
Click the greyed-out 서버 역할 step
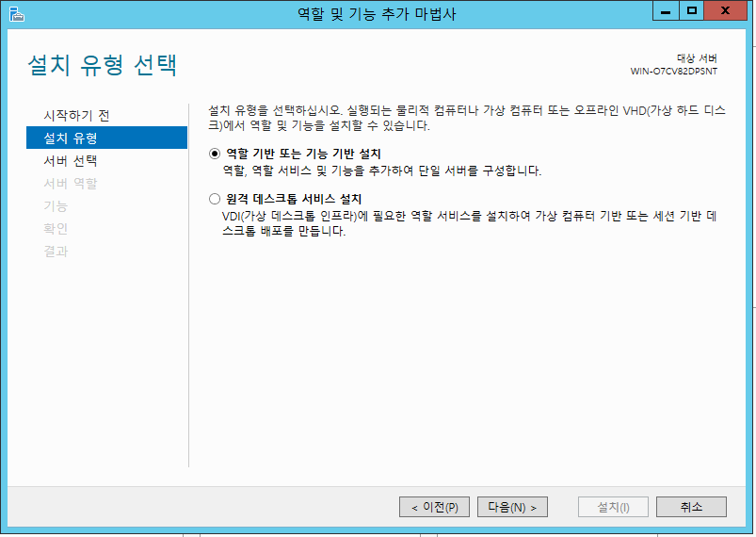click(x=71, y=184)
